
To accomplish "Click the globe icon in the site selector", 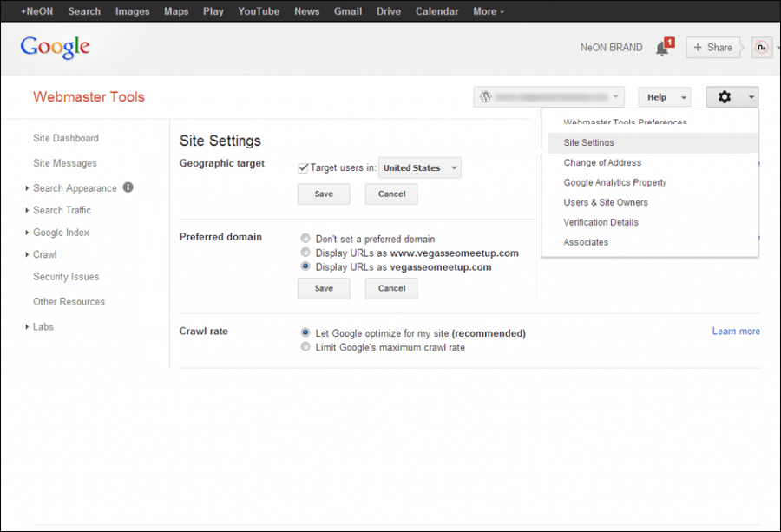I will [484, 96].
